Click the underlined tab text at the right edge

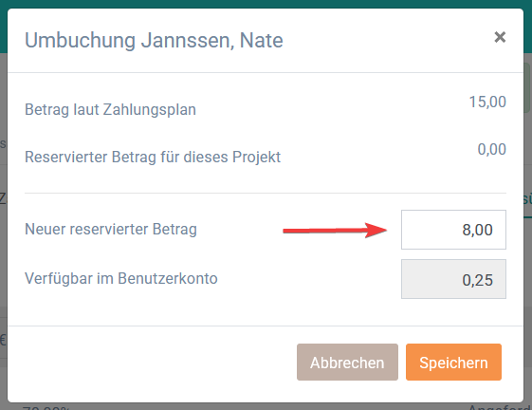[527, 199]
